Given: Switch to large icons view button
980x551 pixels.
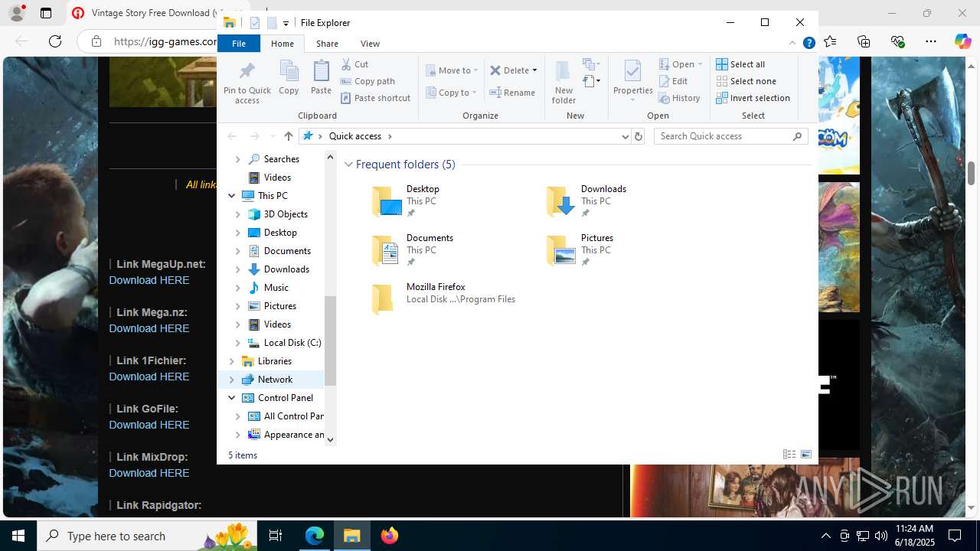Looking at the screenshot, I should click(x=806, y=455).
